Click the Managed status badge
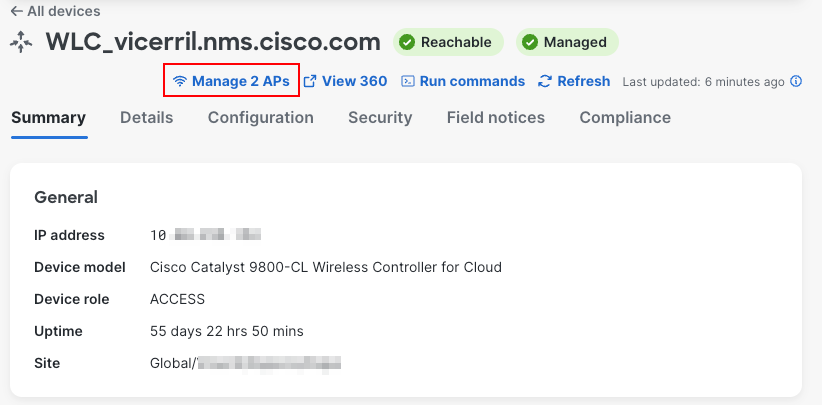This screenshot has height=405, width=822. coord(567,42)
